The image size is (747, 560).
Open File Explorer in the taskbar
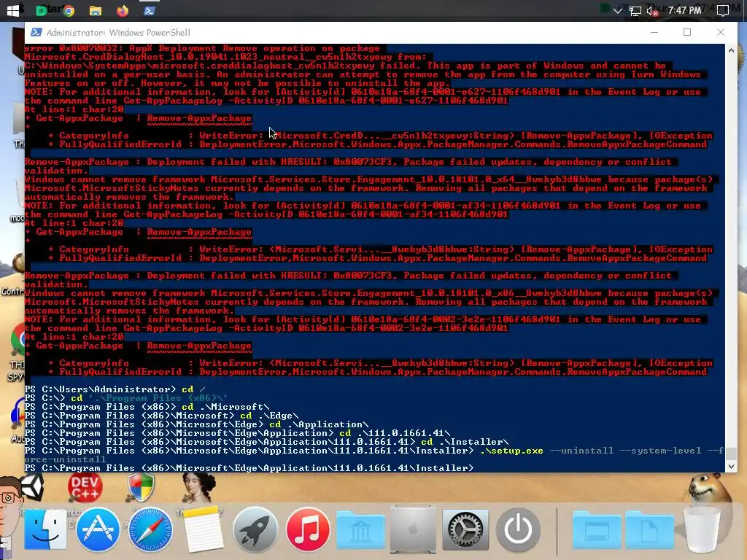pyautogui.click(x=96, y=10)
